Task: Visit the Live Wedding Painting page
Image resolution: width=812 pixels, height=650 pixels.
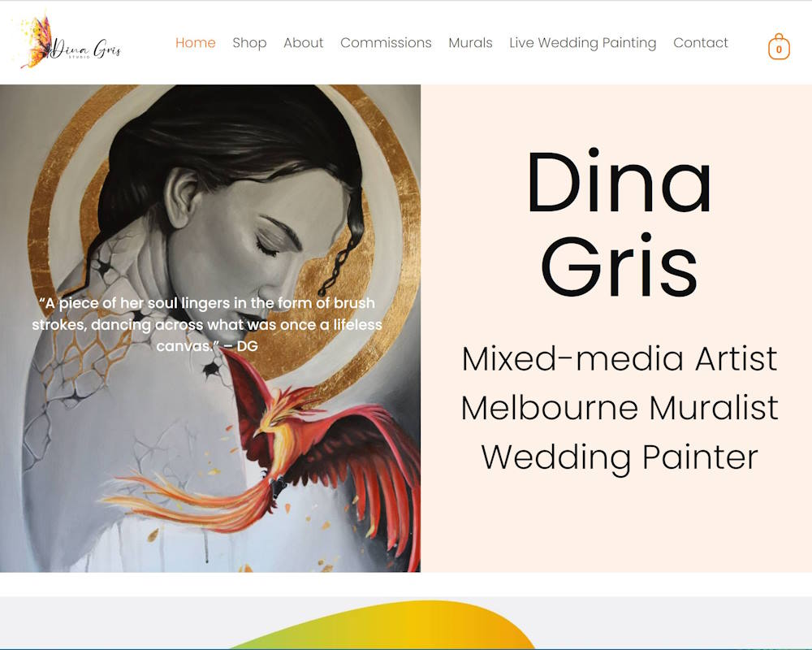Action: pyautogui.click(x=582, y=43)
